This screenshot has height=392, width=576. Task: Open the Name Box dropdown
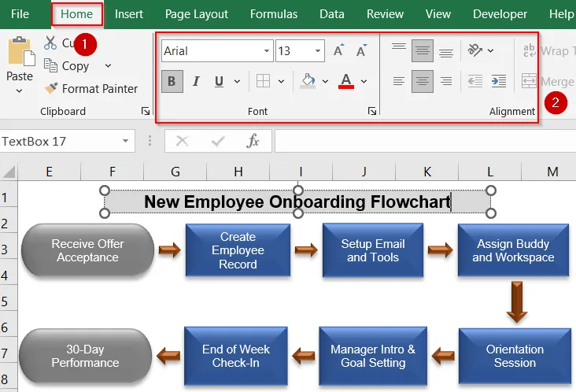tap(126, 141)
